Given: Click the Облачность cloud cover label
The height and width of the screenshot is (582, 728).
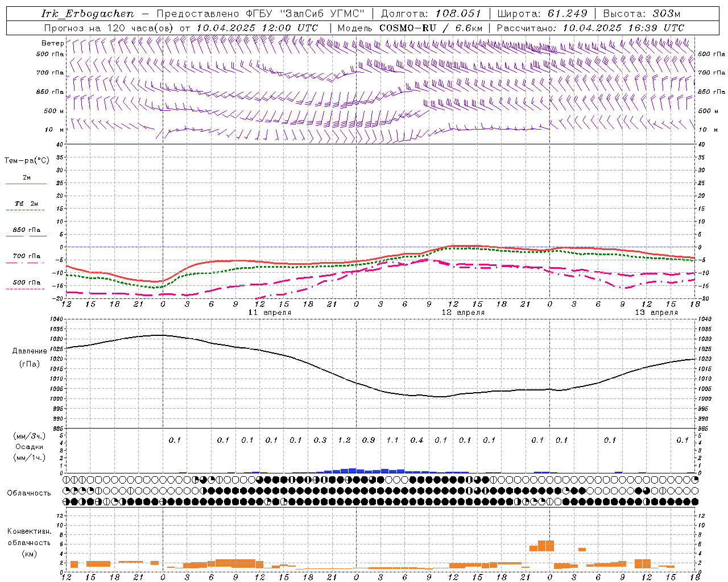Looking at the screenshot, I should pos(29,493).
